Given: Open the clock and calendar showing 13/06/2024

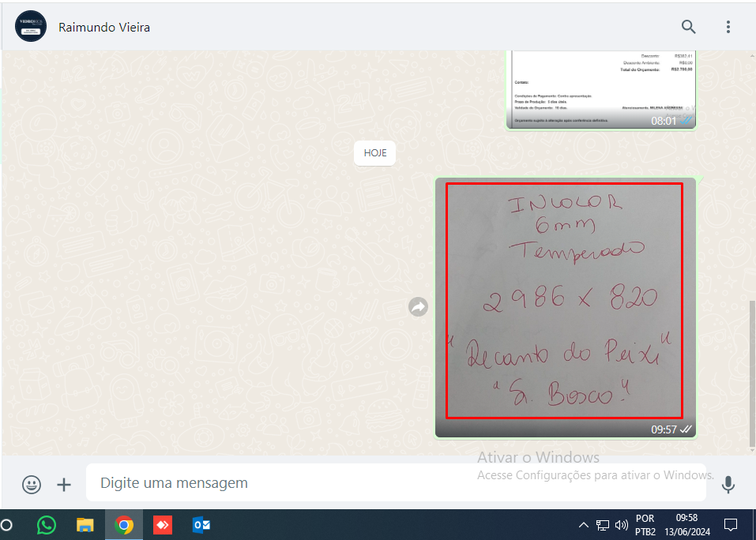Looking at the screenshot, I should coord(687,525).
